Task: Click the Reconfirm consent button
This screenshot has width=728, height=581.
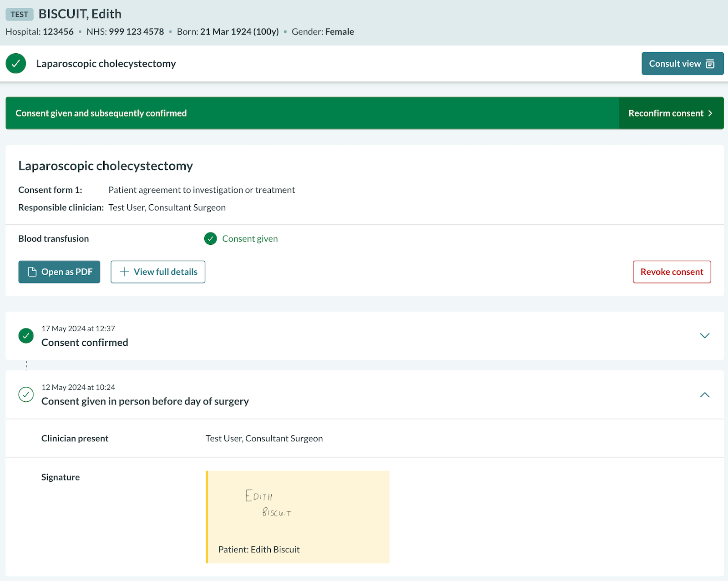Action: pos(671,113)
